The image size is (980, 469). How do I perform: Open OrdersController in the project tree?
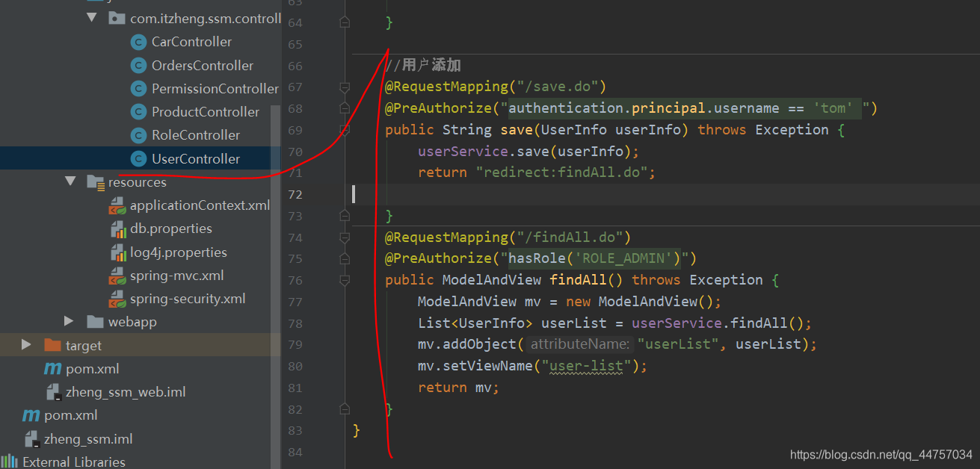[x=203, y=66]
